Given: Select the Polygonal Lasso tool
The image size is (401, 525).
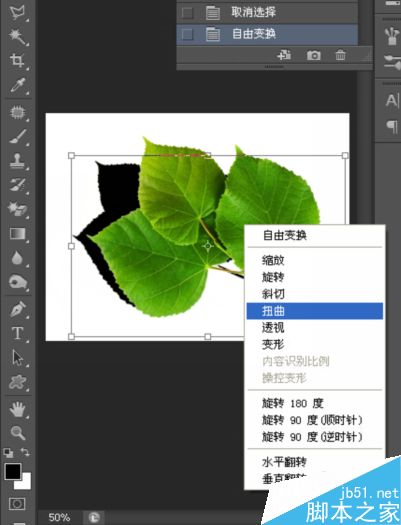Looking at the screenshot, I should 17,12.
